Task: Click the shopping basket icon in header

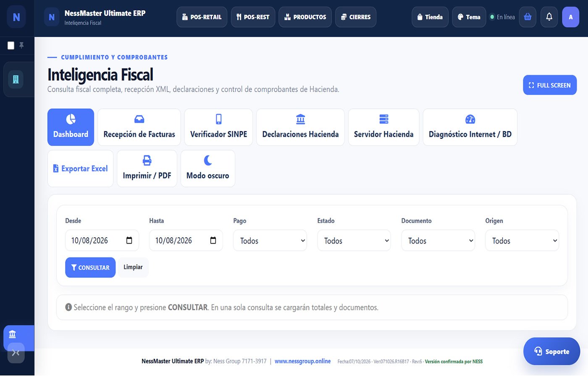Action: (x=528, y=17)
